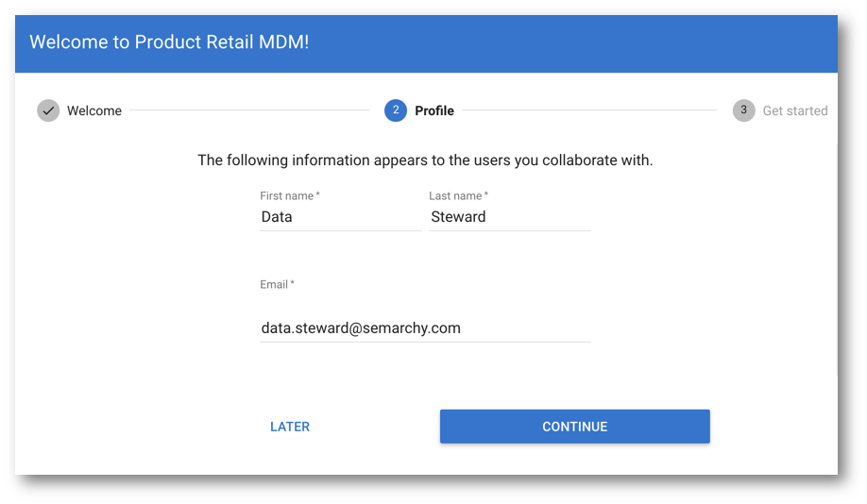Click into the Email address field
The width and height of the screenshot is (867, 504).
pos(425,328)
